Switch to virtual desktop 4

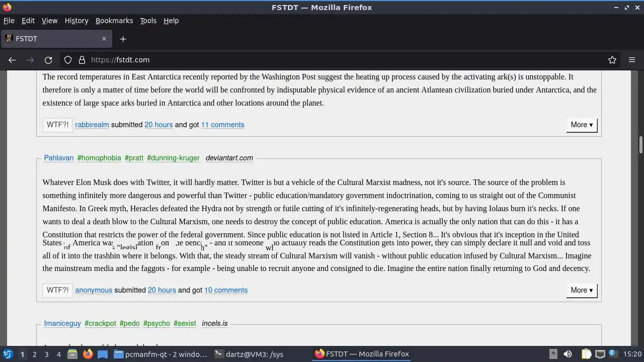pos(58,354)
